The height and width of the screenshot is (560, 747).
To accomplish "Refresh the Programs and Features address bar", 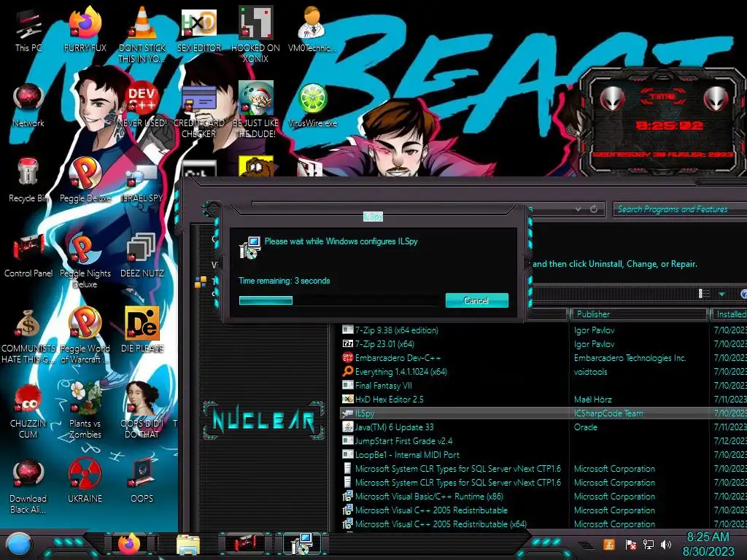I will 594,209.
